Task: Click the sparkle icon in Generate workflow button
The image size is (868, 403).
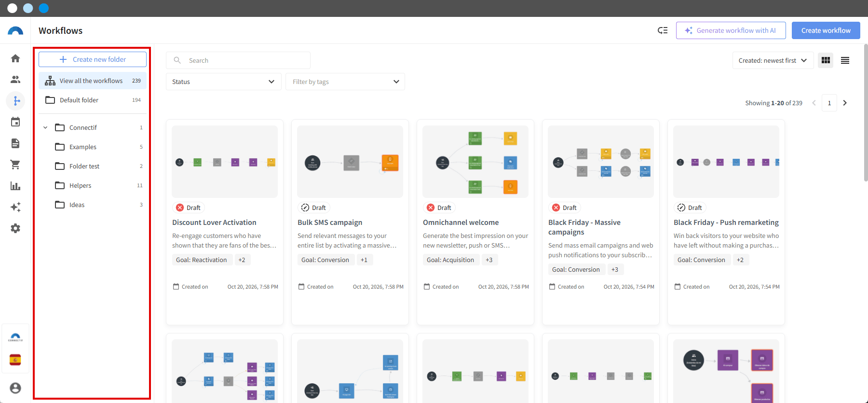Action: point(689,30)
